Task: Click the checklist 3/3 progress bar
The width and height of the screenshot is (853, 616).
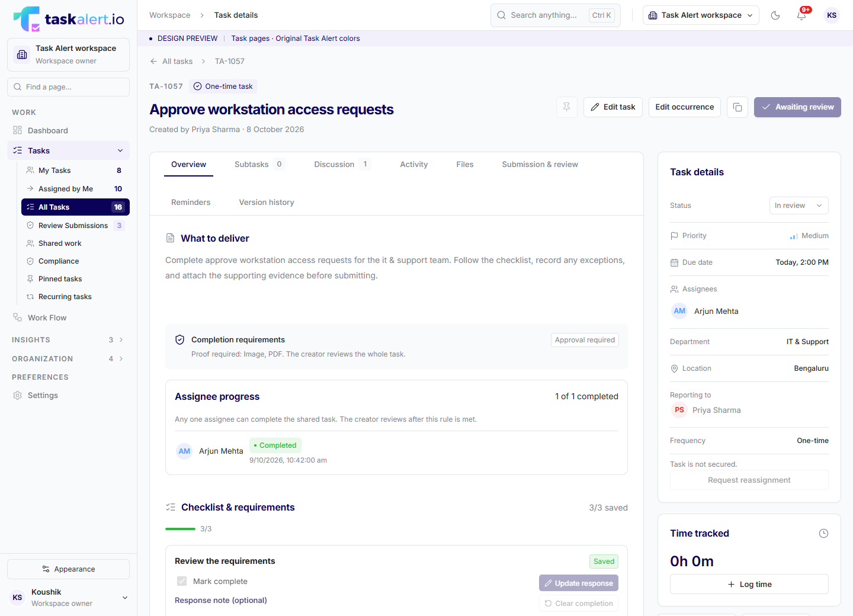Action: pyautogui.click(x=180, y=529)
